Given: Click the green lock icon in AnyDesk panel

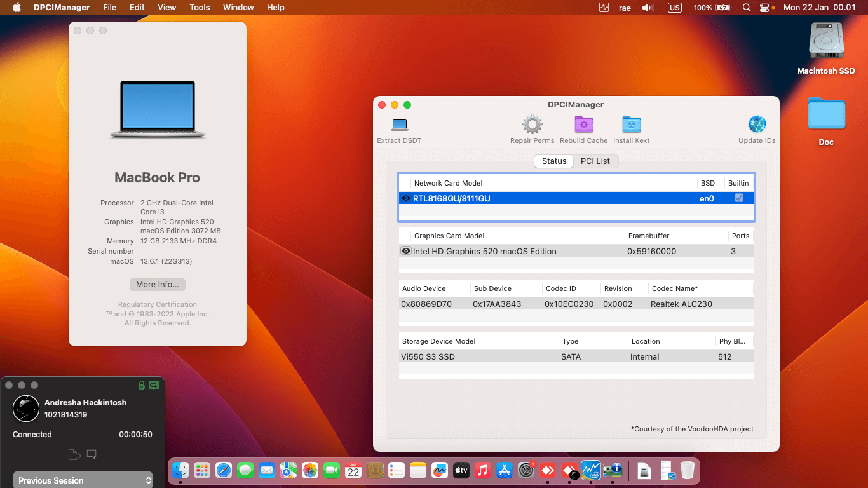Looking at the screenshot, I should (142, 385).
